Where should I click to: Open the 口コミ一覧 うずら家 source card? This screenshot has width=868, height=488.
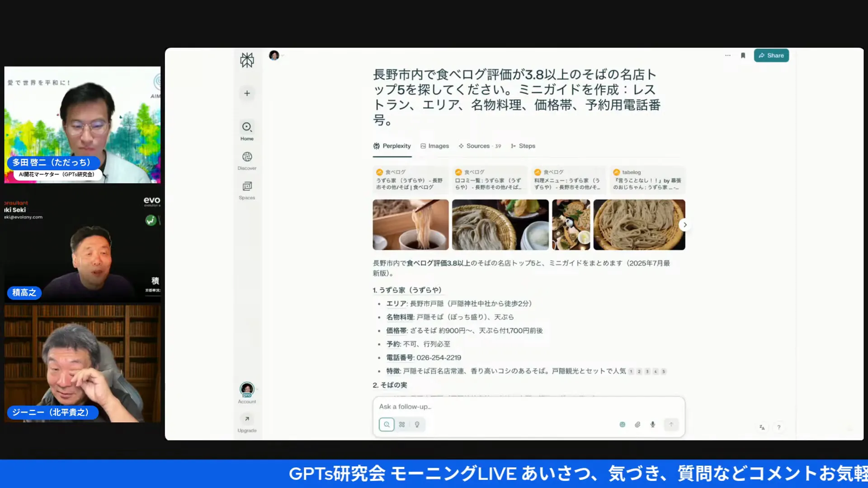pyautogui.click(x=489, y=180)
